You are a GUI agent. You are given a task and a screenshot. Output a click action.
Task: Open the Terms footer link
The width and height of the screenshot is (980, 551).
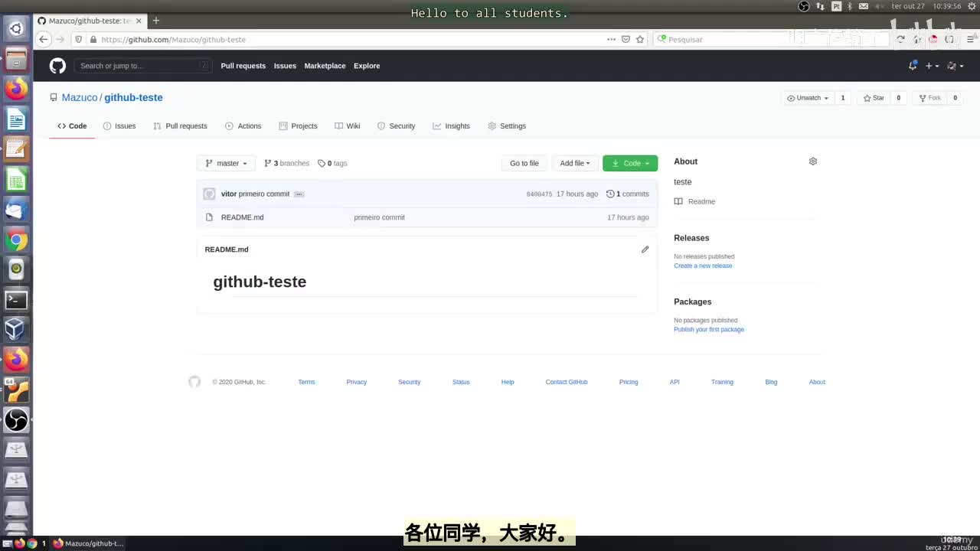click(306, 382)
